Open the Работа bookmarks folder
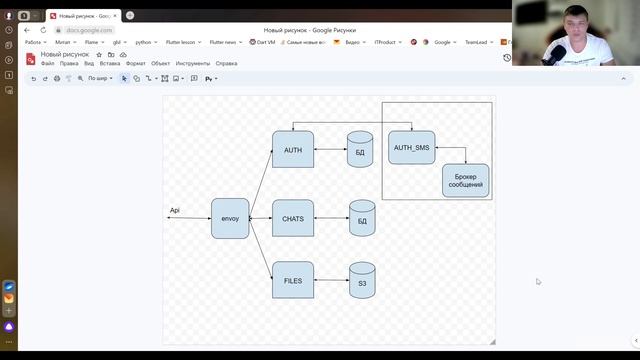 click(x=36, y=42)
